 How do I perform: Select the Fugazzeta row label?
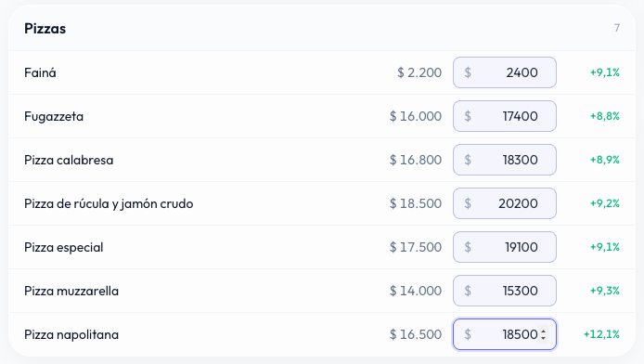(54, 116)
